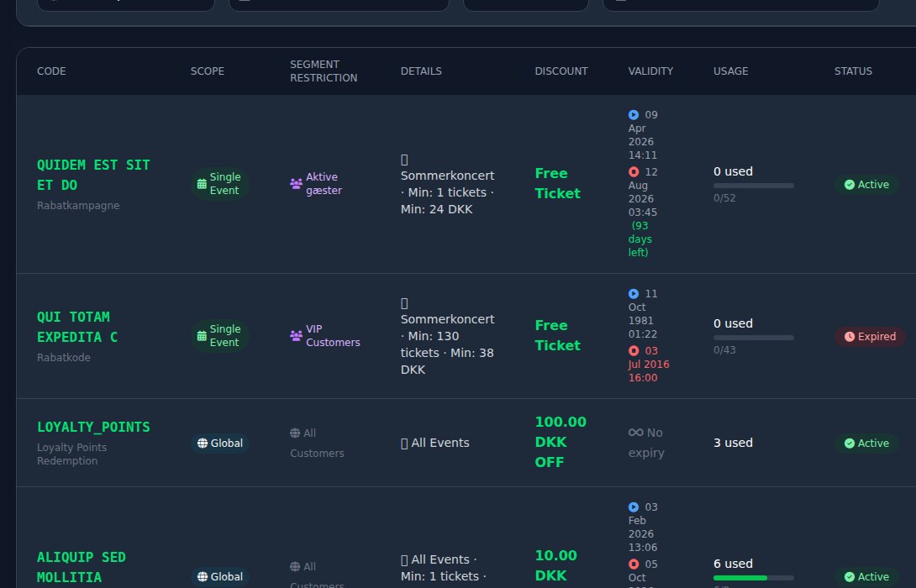Screen dimensions: 916x588
Task: Click the 3 used usage text
Action: pos(733,443)
